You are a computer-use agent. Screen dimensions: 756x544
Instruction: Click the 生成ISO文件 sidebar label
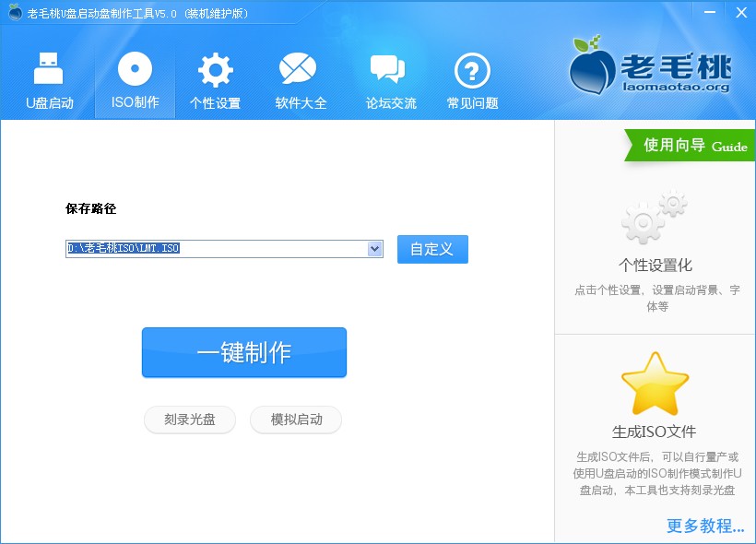coord(655,428)
